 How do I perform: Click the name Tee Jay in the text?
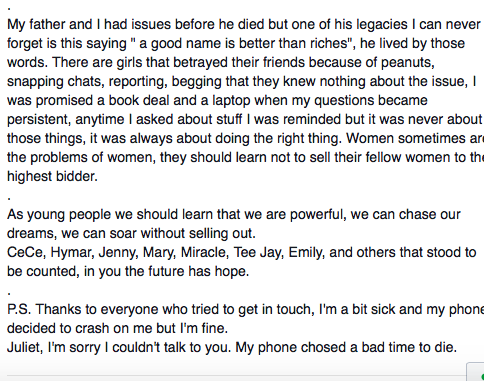(258, 252)
